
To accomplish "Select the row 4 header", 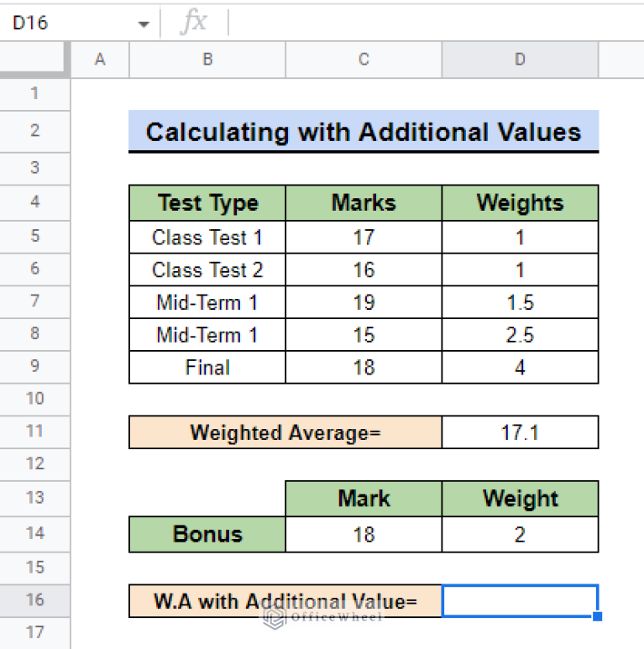I will click(34, 202).
